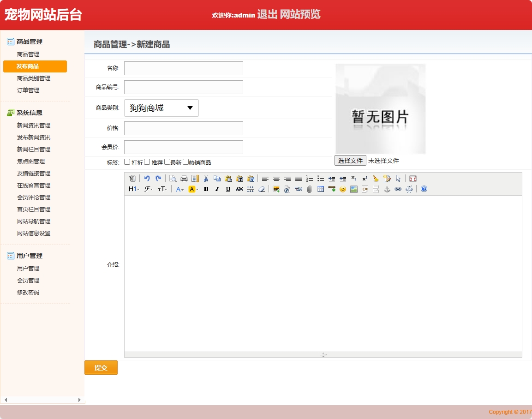Insert an image via the editor toolbar

[275, 189]
